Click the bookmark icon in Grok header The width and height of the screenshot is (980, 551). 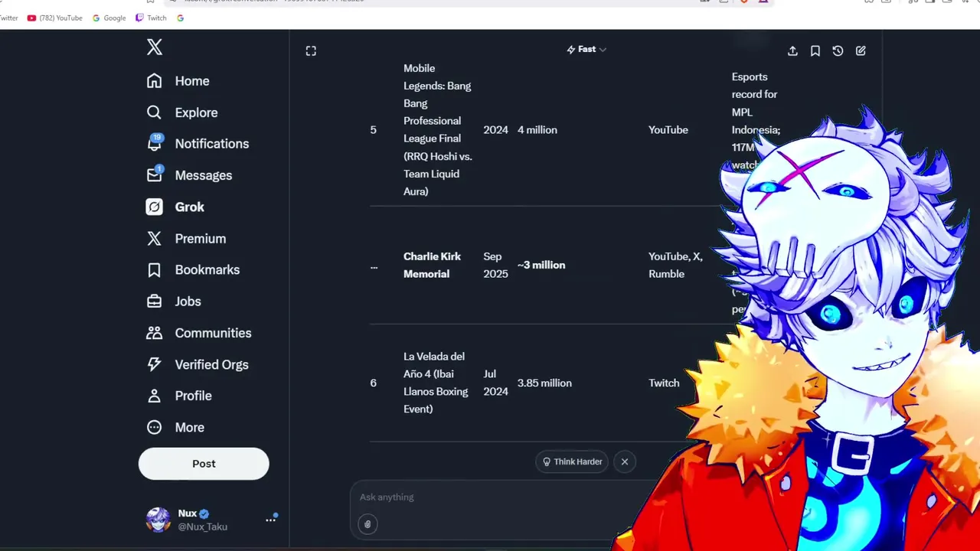(x=815, y=51)
